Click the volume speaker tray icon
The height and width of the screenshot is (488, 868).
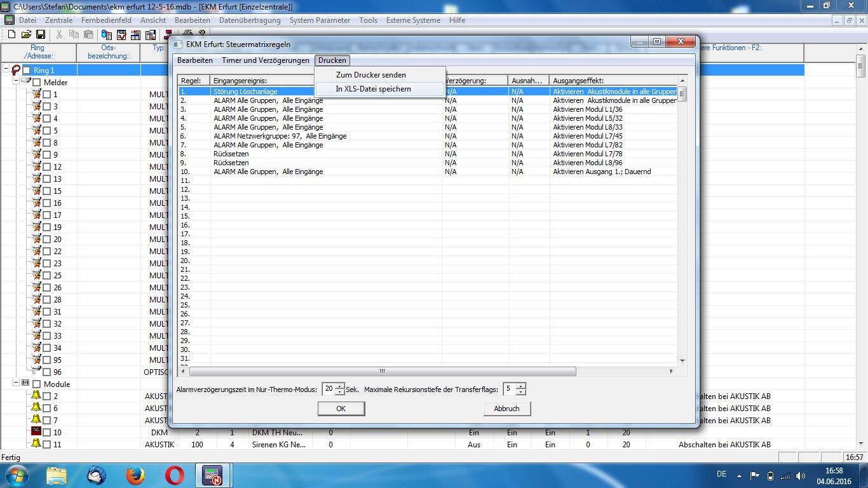click(x=801, y=475)
